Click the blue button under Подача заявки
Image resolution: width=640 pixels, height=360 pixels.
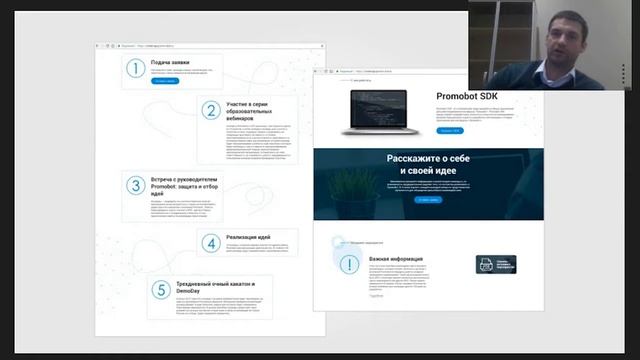[165, 81]
